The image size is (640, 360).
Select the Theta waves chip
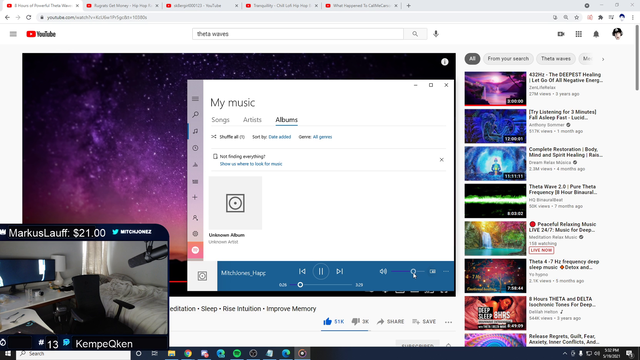coord(556,59)
